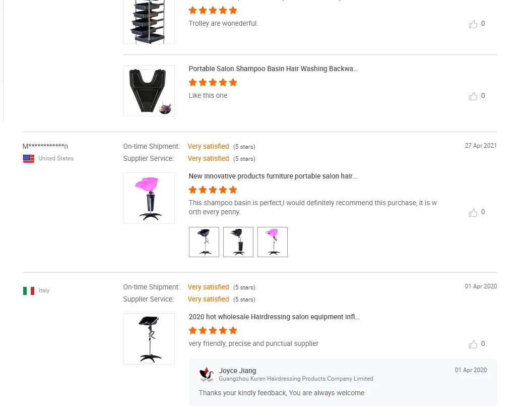The height and width of the screenshot is (420, 524).
Task: Click the United States flag icon
Action: coord(29,158)
